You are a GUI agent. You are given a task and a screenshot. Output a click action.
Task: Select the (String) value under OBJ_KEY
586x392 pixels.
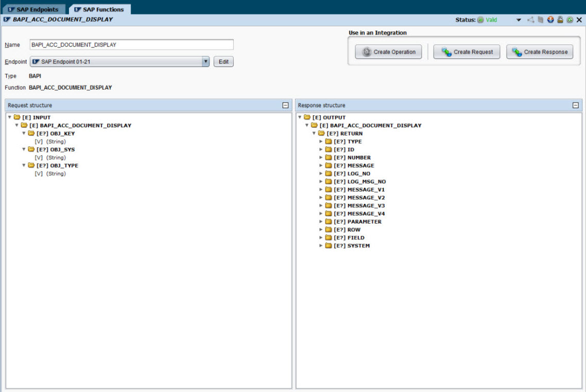coord(56,142)
